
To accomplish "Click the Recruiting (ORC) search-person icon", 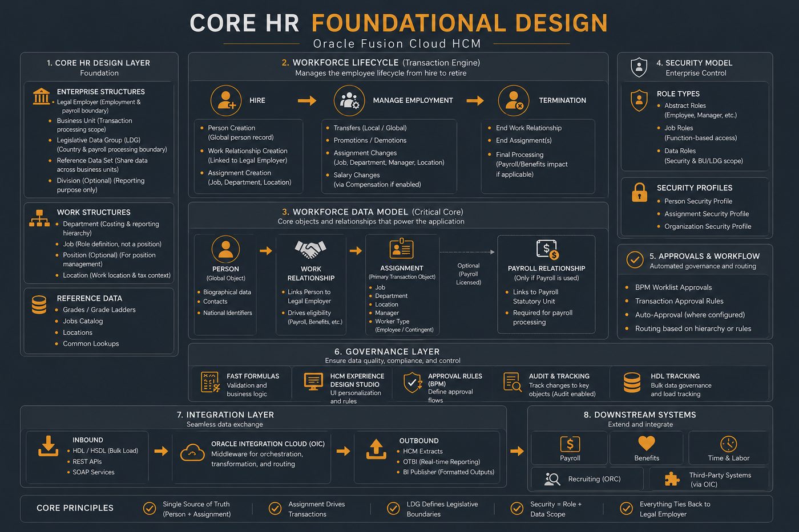I will pos(552,479).
